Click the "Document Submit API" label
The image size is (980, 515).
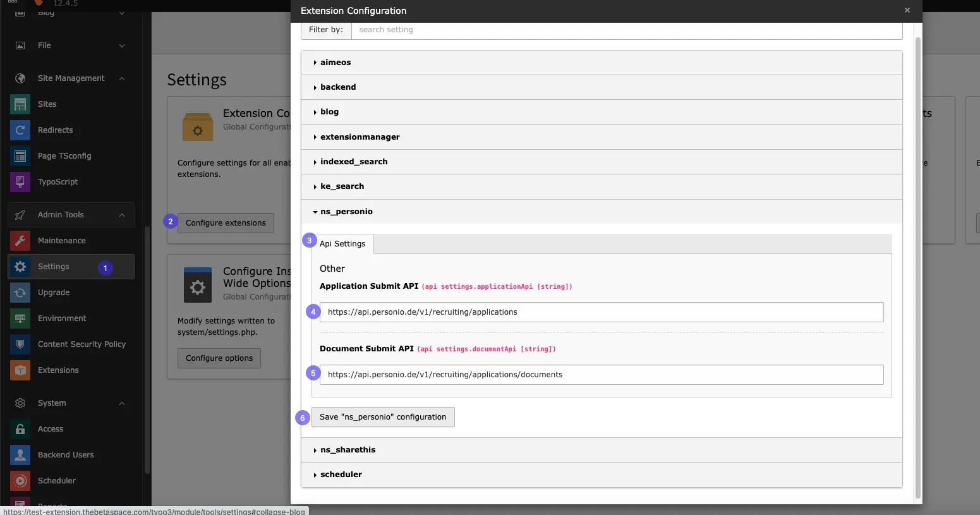point(366,349)
